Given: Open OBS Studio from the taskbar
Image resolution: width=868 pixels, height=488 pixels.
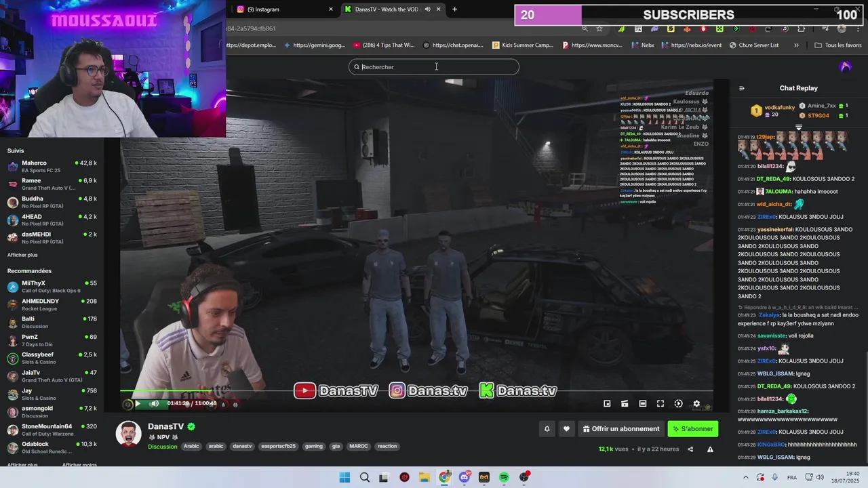Looking at the screenshot, I should 524,477.
